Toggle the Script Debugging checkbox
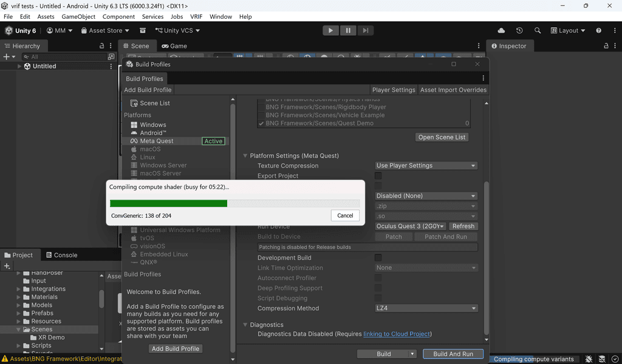The width and height of the screenshot is (622, 364). 378,298
